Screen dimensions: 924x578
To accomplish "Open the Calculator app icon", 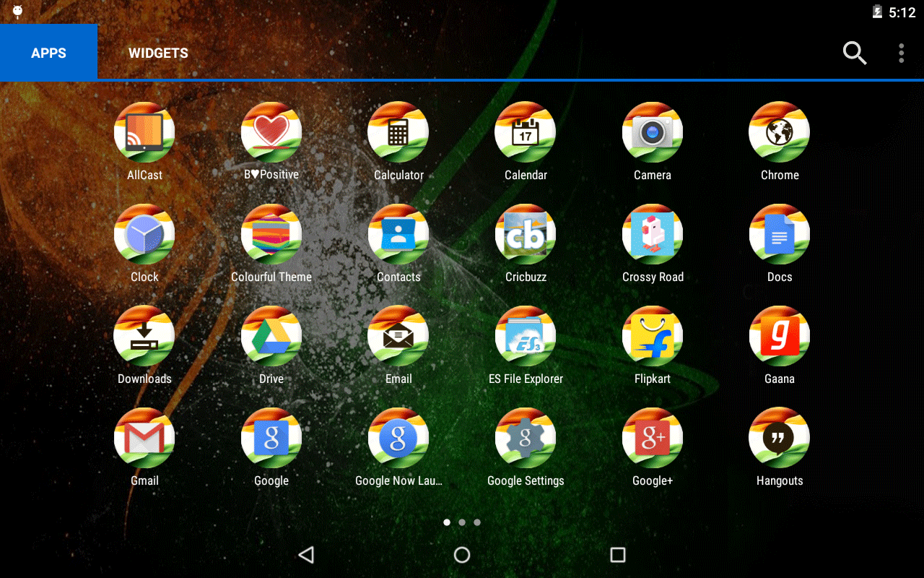I will (x=398, y=132).
